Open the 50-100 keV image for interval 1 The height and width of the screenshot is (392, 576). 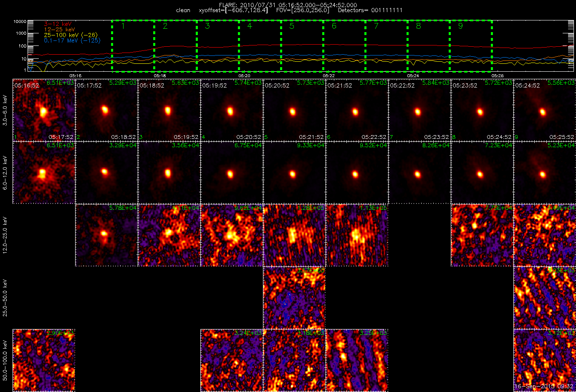point(44,360)
